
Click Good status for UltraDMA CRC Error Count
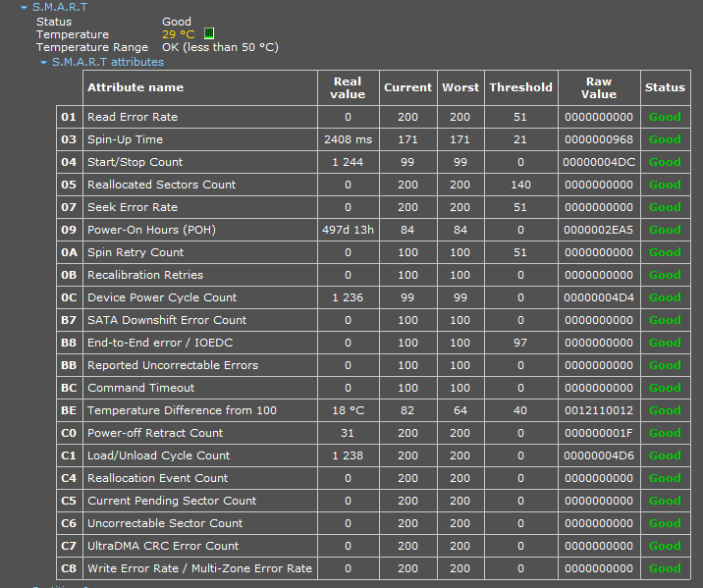coord(665,546)
